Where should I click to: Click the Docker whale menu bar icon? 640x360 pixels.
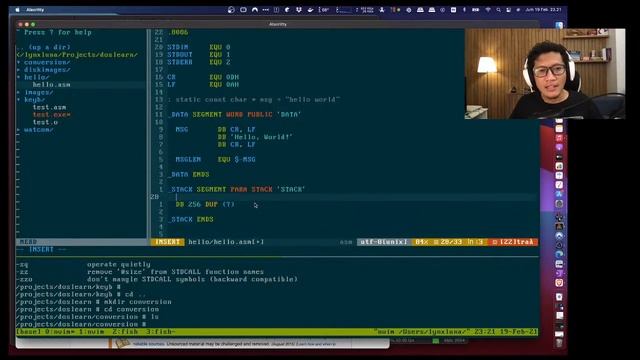310,10
